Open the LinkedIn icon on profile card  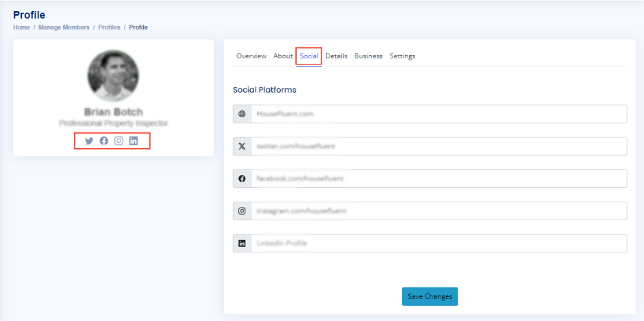pos(134,141)
